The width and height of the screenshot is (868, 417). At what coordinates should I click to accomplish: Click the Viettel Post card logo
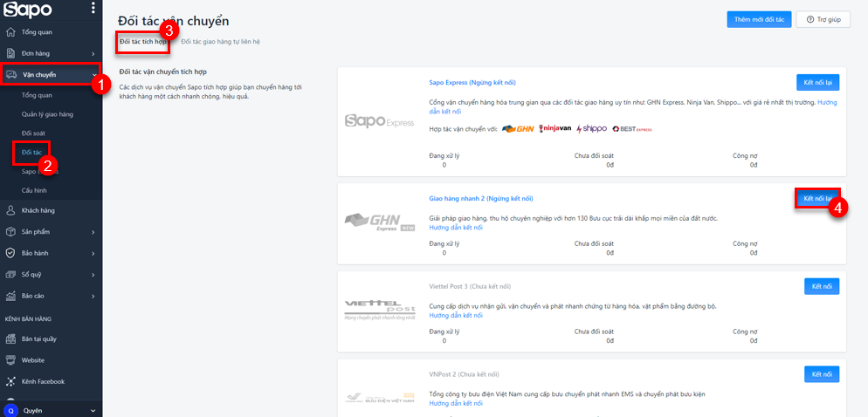coord(379,311)
